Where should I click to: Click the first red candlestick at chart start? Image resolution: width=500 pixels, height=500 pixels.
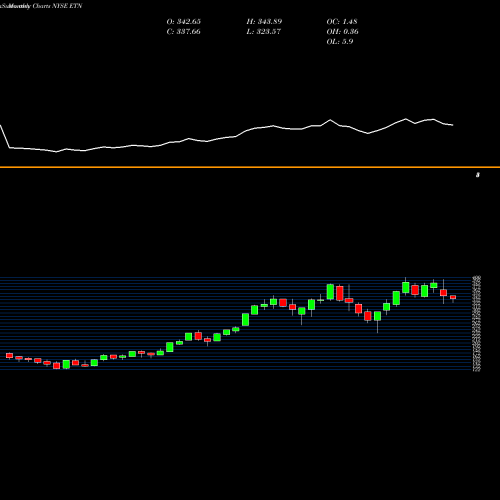coord(9,356)
